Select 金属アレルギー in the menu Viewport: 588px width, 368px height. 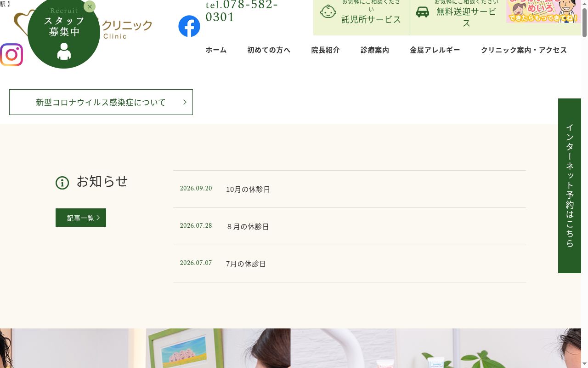[435, 50]
